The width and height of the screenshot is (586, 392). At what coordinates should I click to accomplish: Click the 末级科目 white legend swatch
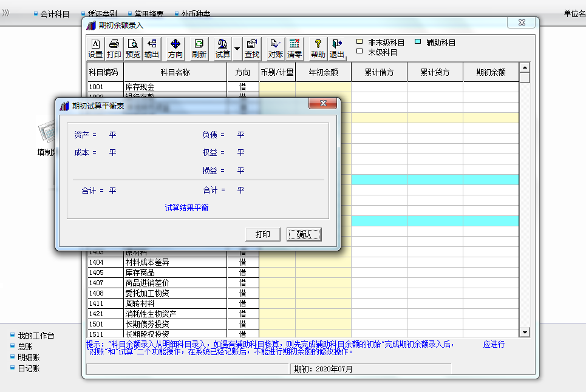[359, 51]
